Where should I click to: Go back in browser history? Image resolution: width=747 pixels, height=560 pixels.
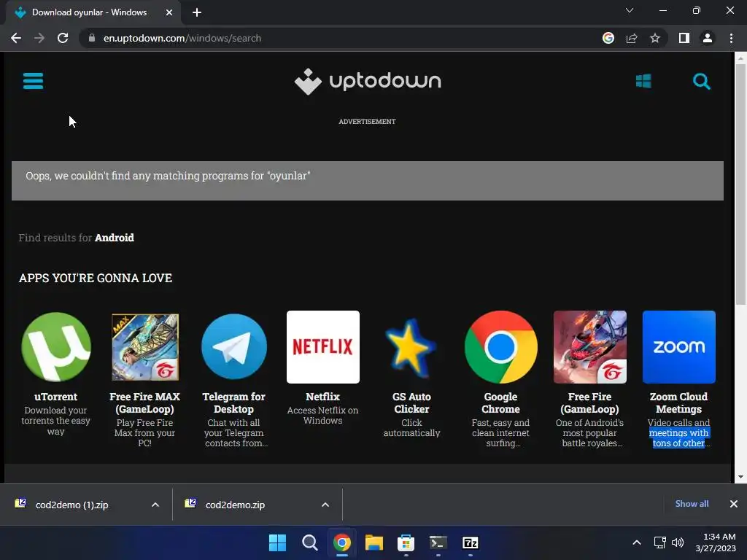16,38
